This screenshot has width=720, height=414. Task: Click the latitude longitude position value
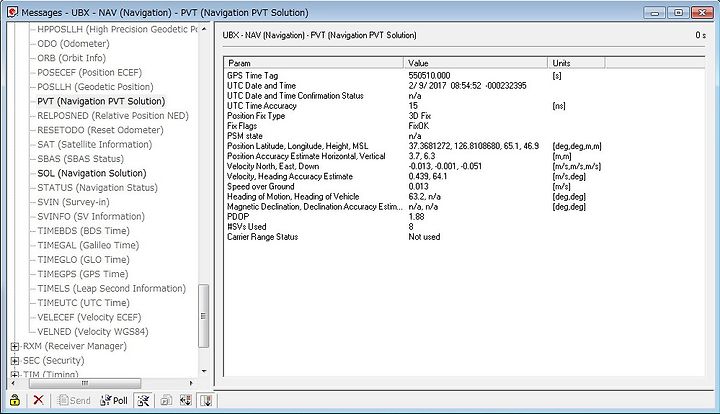click(473, 146)
